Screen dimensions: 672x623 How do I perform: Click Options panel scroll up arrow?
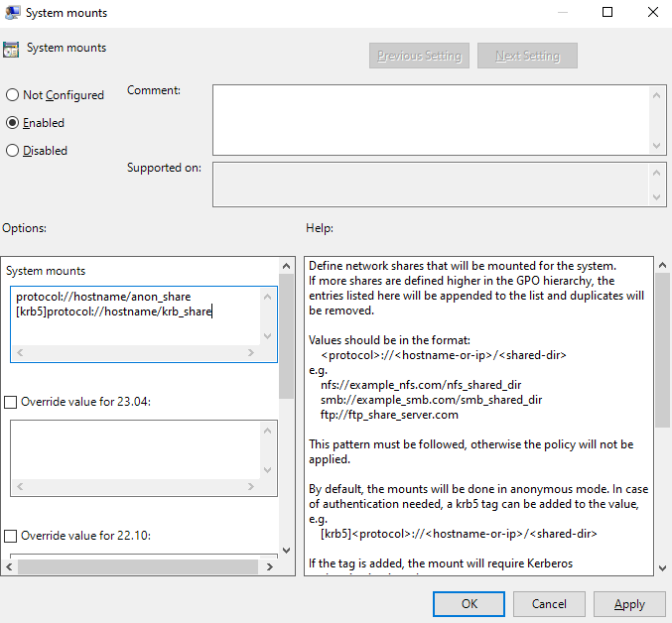[286, 266]
